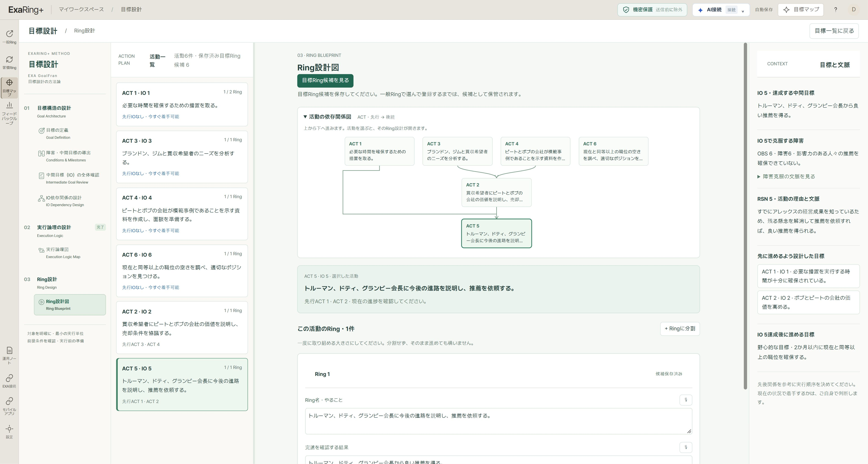Click the shield icon in 機密保護
Screen dimensions: 868x464
(x=626, y=10)
